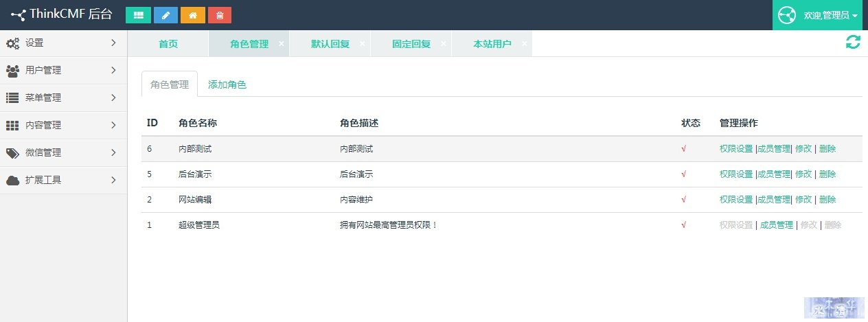Click 删除 for 后台演示 role
868x322 pixels.
[x=827, y=174]
